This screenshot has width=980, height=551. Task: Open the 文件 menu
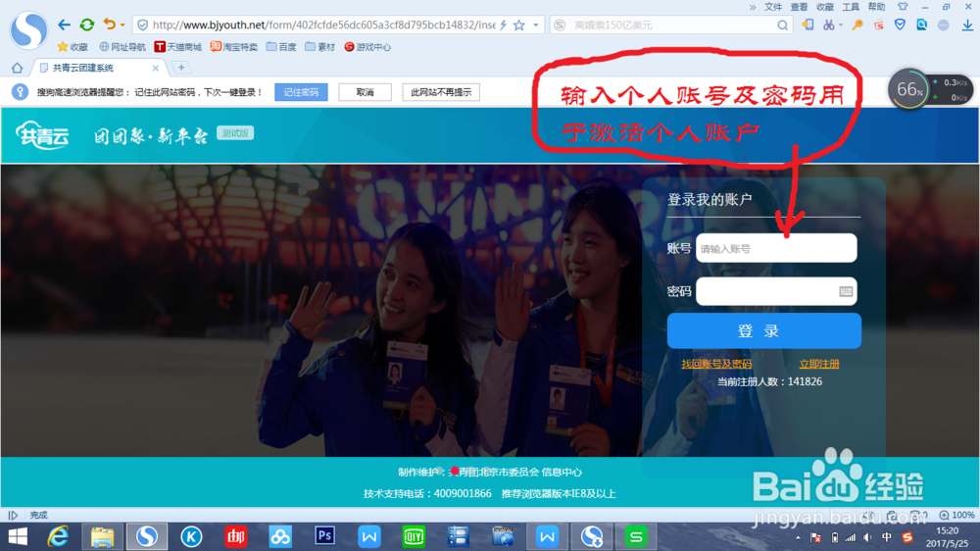tap(773, 7)
